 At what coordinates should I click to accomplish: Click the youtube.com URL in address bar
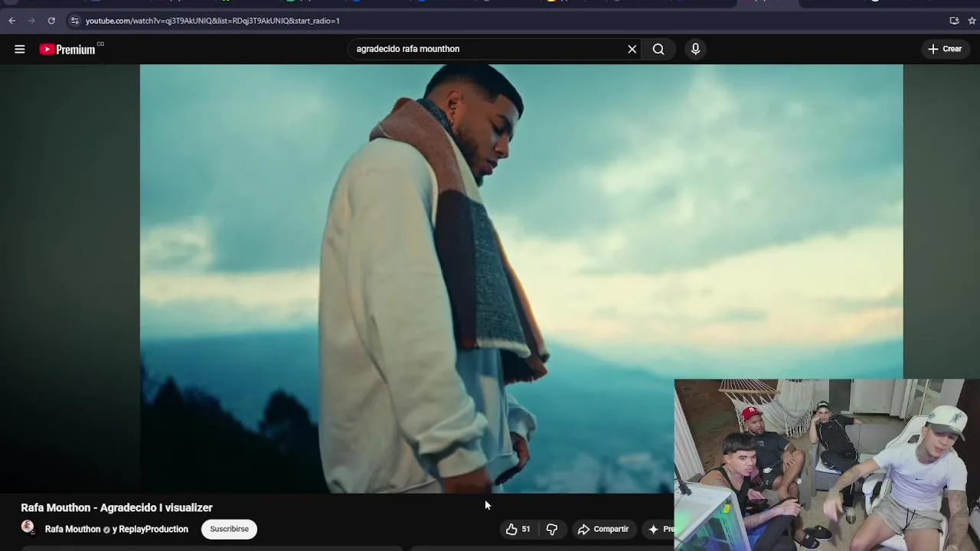(213, 21)
